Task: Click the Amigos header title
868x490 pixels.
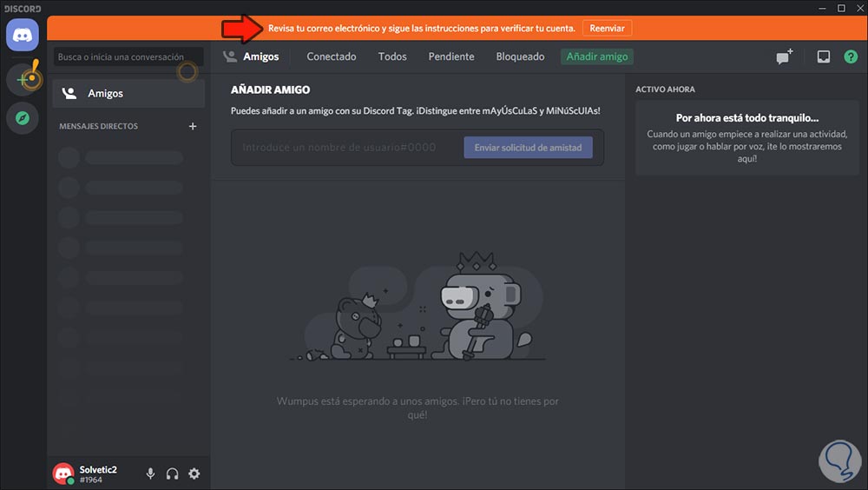Action: 260,56
